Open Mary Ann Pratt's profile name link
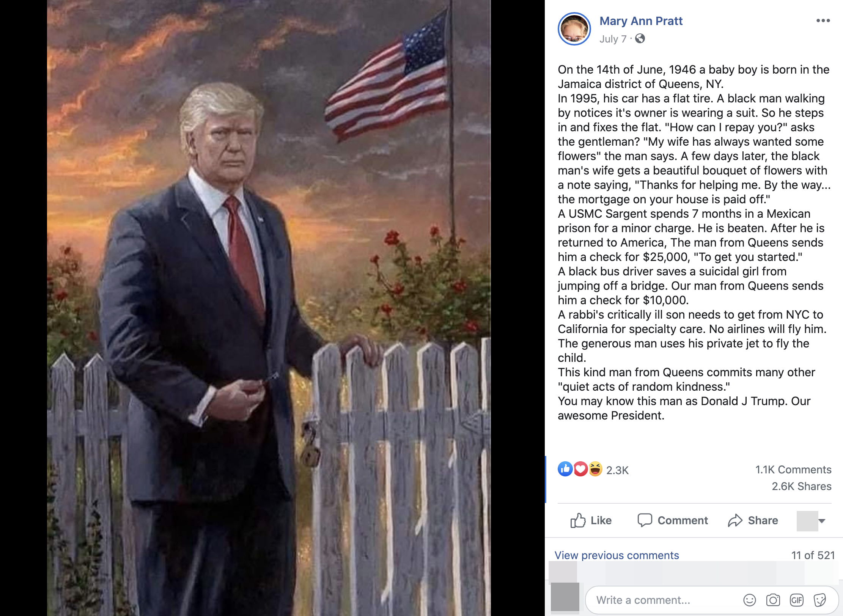The height and width of the screenshot is (616, 843). [641, 21]
